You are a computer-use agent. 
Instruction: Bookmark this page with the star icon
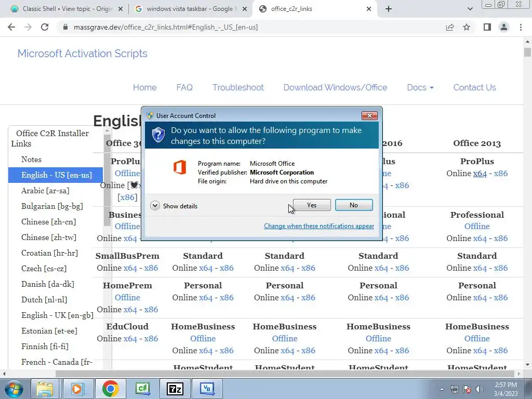pos(467,27)
